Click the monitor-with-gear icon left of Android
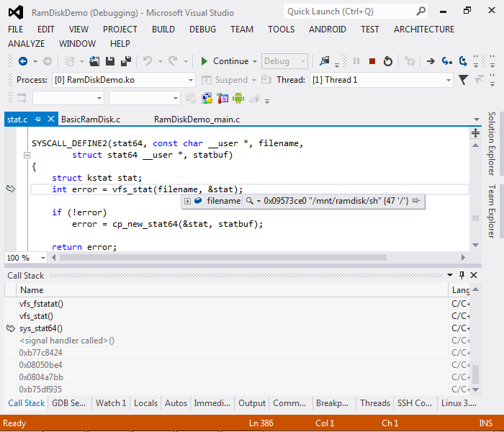Viewport: 504px width, 432px height. (x=207, y=98)
